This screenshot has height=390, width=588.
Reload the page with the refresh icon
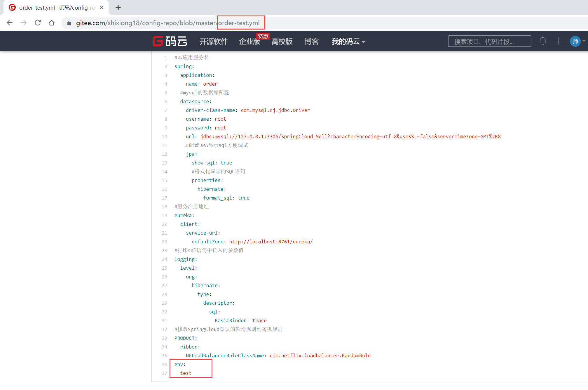(38, 23)
